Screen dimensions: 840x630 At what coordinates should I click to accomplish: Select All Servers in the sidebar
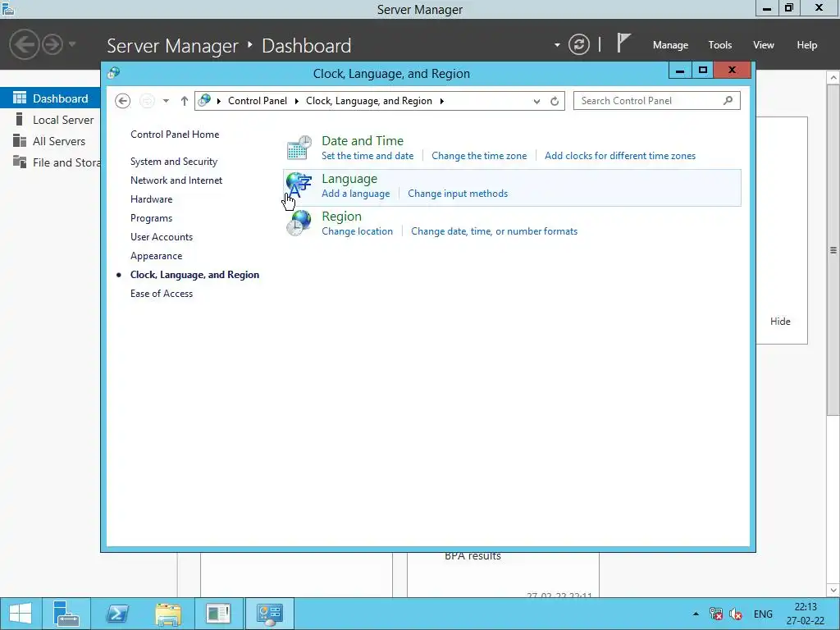point(50,141)
